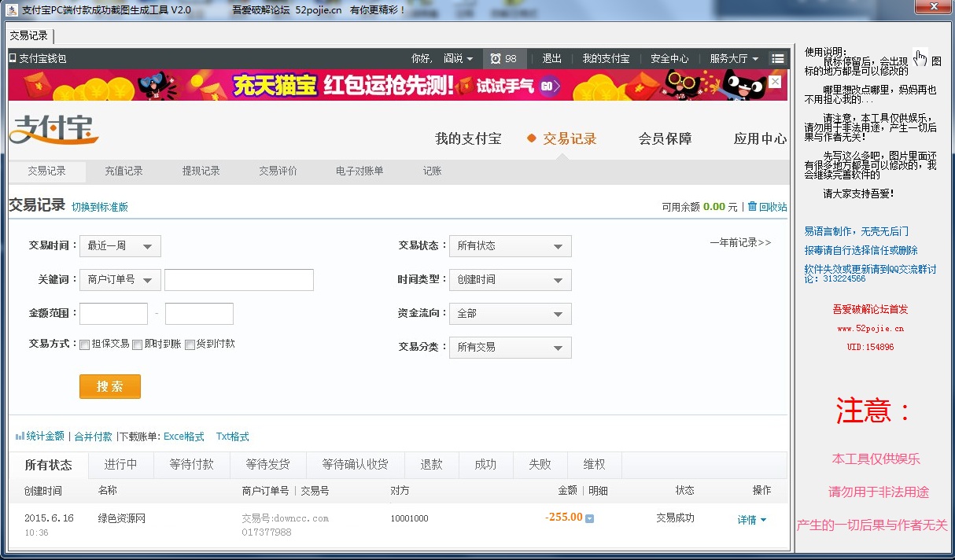Image resolution: width=955 pixels, height=560 pixels.
Task: Open the Excel格式 download link
Action: click(x=184, y=436)
